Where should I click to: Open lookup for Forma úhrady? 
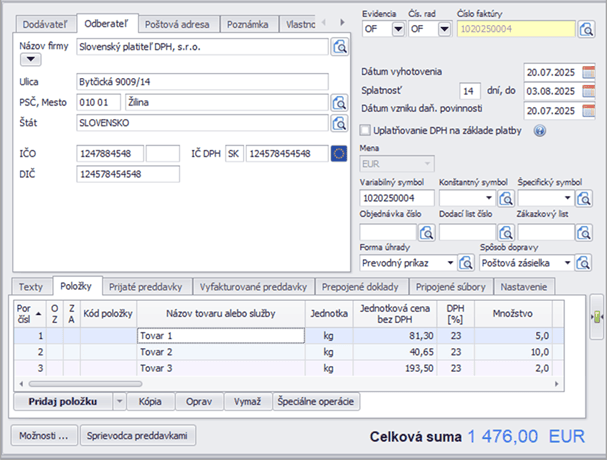(465, 263)
